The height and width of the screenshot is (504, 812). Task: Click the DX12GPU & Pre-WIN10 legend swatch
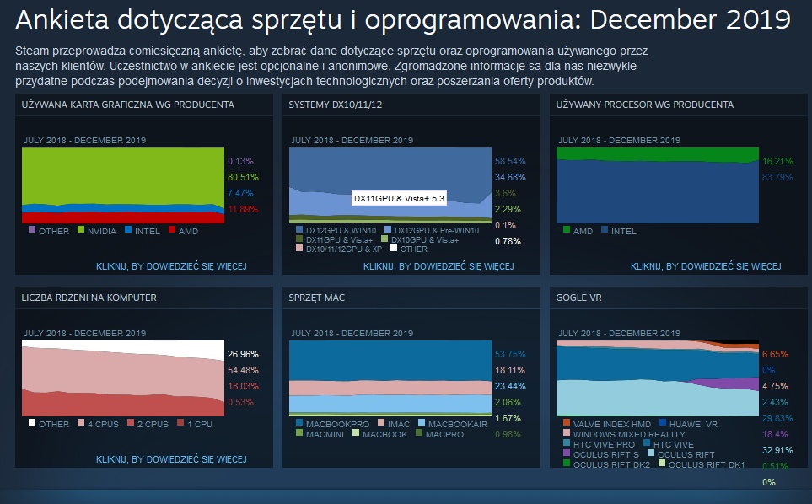click(388, 229)
